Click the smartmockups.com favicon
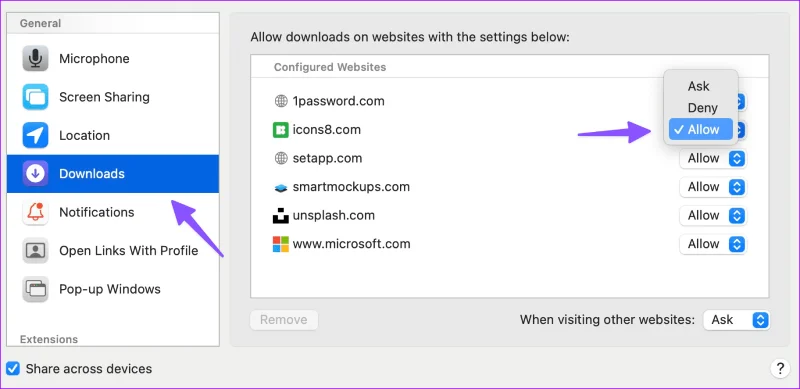 click(x=281, y=187)
